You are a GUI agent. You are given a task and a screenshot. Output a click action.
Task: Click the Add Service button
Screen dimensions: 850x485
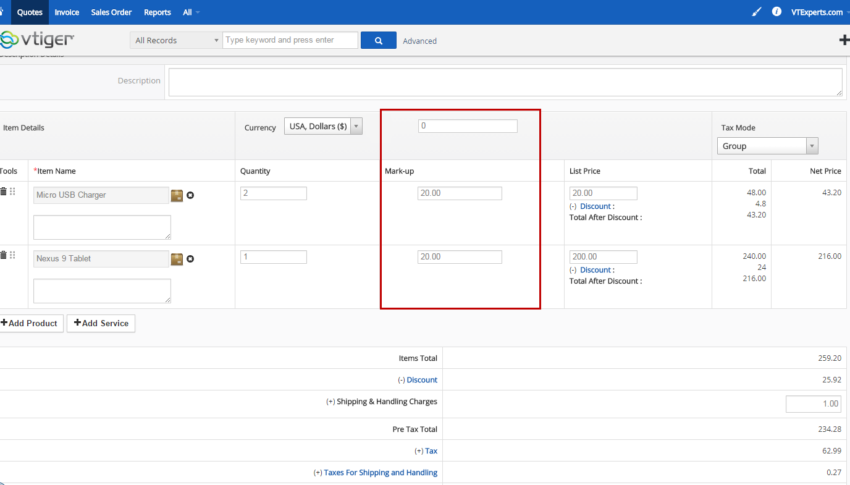point(101,323)
